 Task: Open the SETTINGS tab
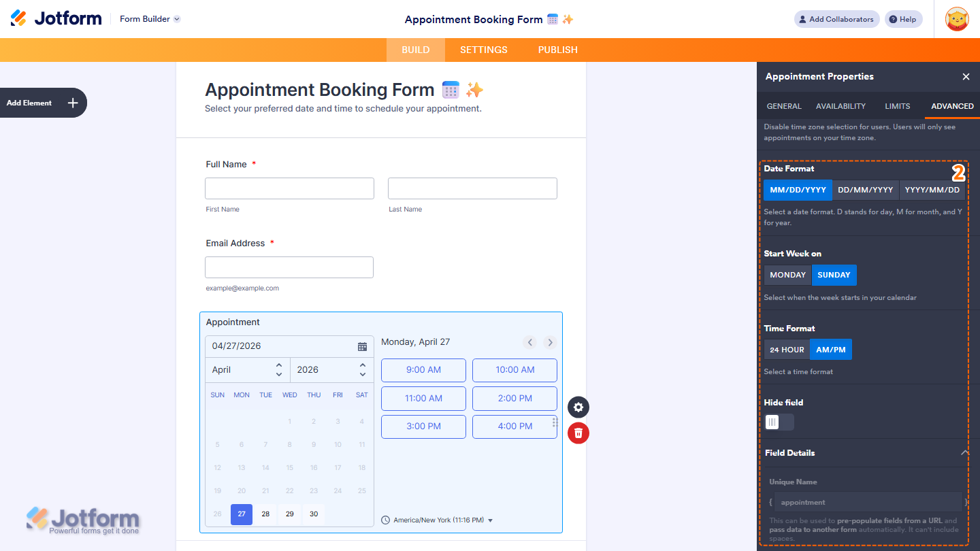(x=483, y=50)
